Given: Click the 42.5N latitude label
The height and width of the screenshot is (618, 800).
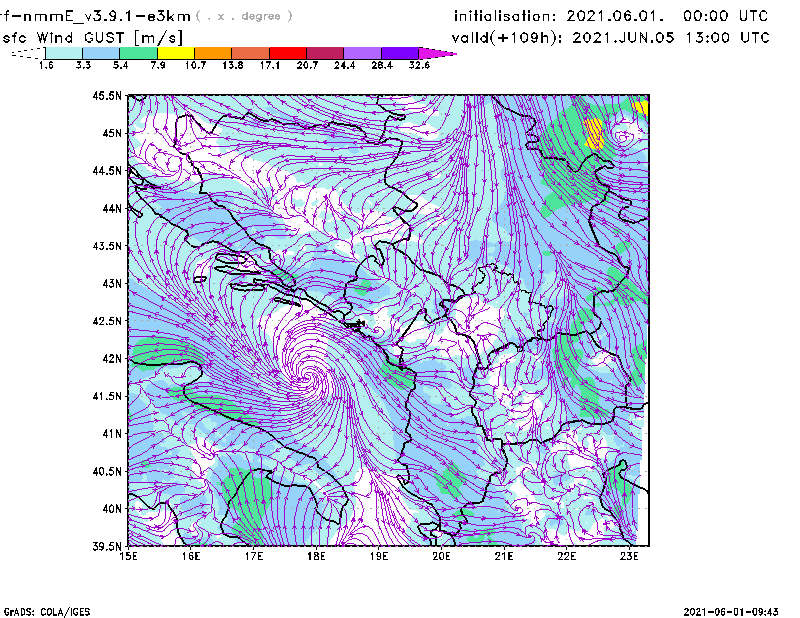Looking at the screenshot, I should pyautogui.click(x=107, y=321).
